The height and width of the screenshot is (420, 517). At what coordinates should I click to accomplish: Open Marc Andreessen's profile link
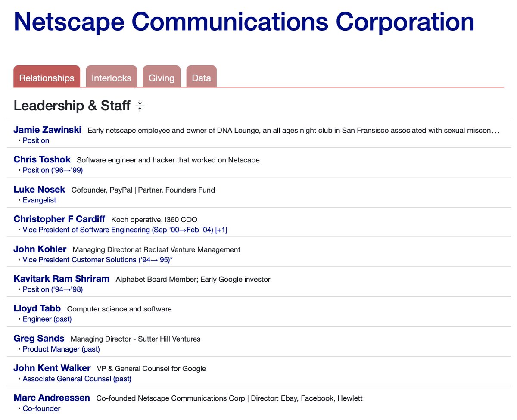52,398
